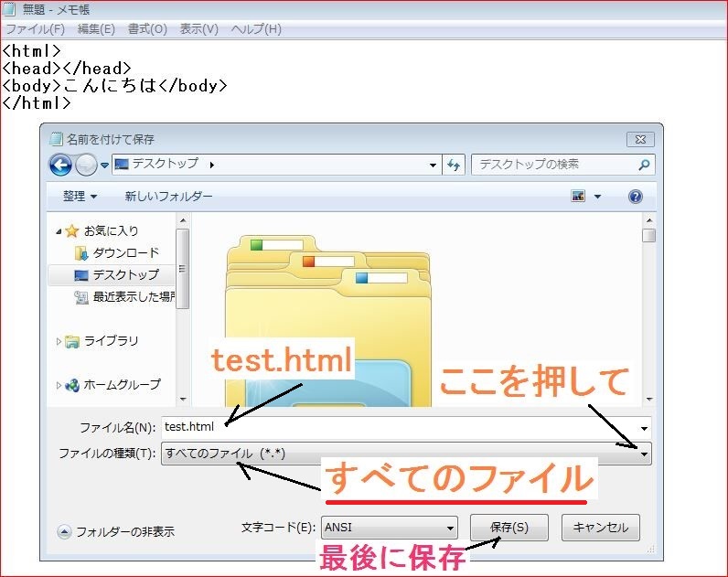Click the </html> line in Notepad
The width and height of the screenshot is (728, 577).
coord(37,103)
